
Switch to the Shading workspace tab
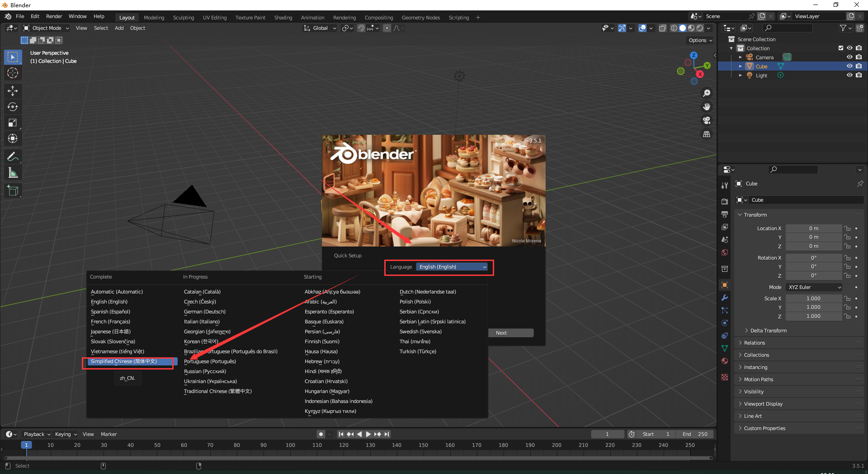(x=283, y=18)
